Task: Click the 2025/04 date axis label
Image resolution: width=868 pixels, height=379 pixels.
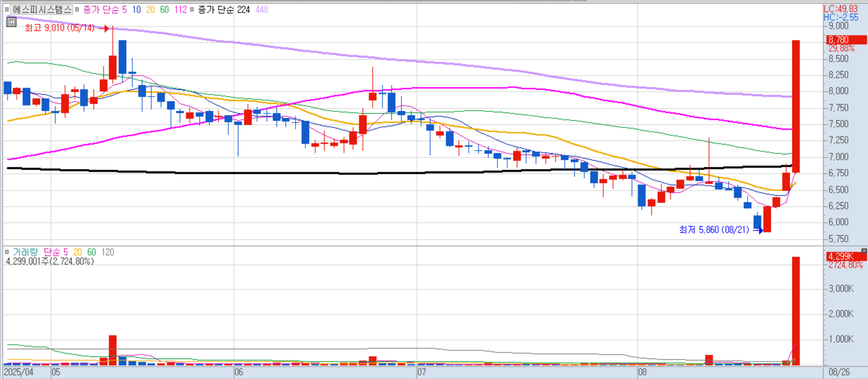Action: click(x=19, y=372)
